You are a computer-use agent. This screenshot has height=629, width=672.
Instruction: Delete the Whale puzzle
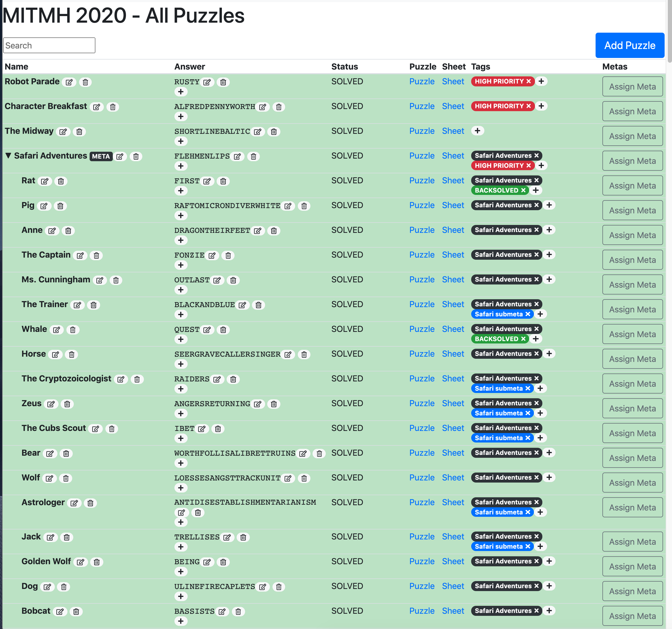click(x=73, y=330)
